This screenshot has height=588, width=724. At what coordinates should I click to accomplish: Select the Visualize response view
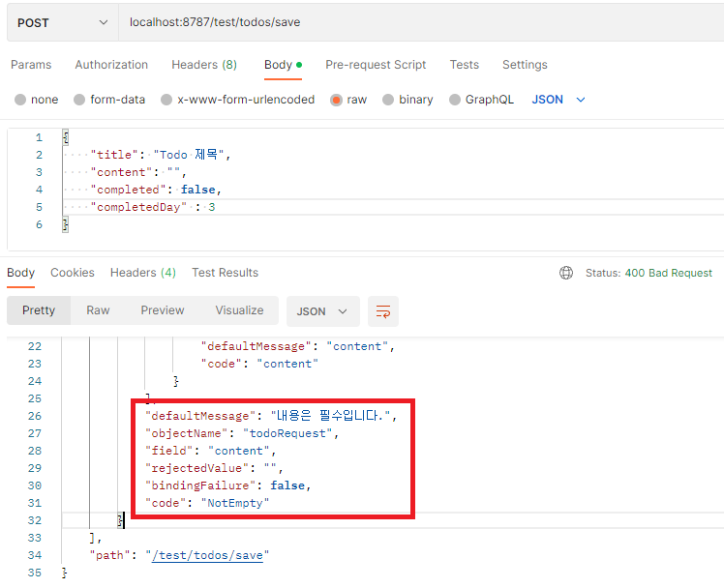point(239,310)
